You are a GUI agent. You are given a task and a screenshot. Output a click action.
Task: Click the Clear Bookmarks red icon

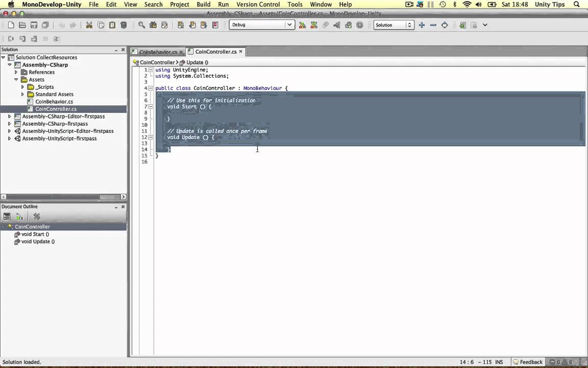click(x=215, y=25)
